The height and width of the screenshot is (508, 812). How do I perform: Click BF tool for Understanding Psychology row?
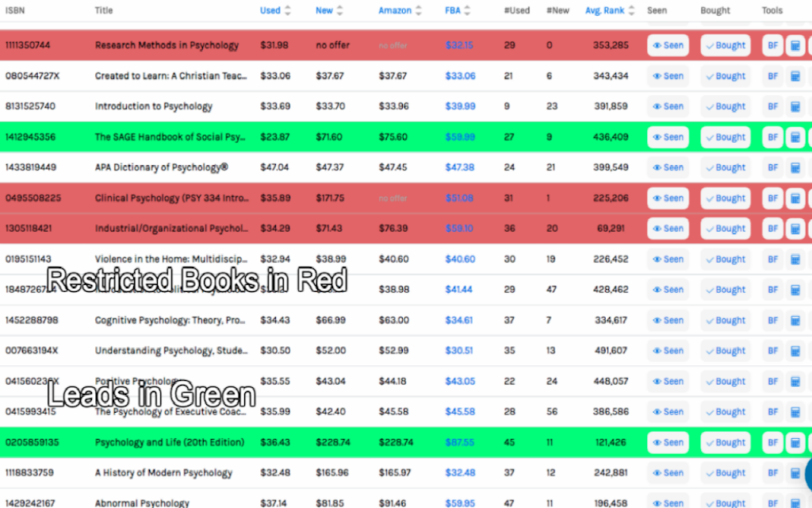pyautogui.click(x=772, y=351)
